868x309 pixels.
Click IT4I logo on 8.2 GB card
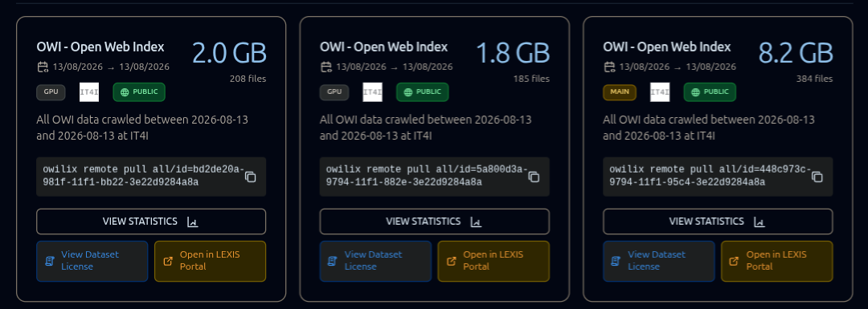pos(660,92)
